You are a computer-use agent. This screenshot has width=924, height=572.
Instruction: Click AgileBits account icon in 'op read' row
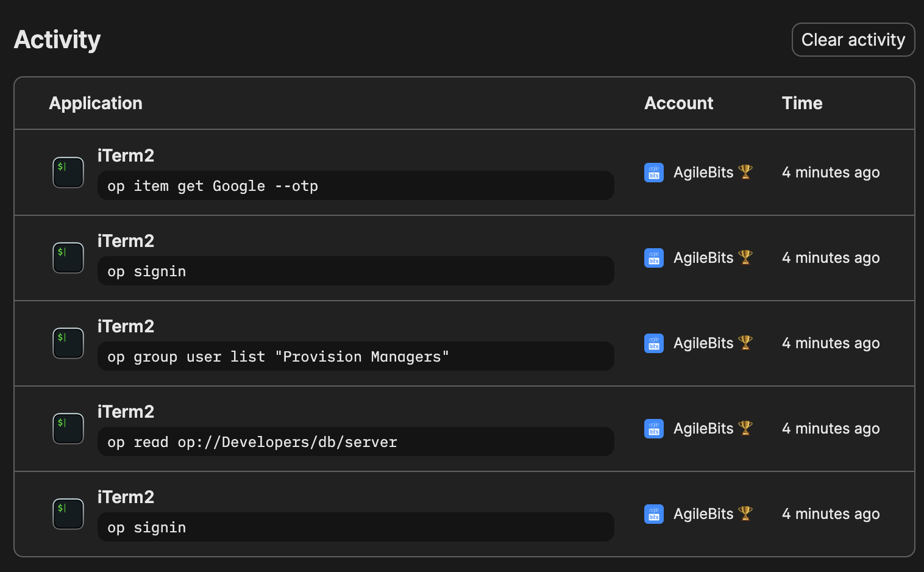(x=654, y=429)
